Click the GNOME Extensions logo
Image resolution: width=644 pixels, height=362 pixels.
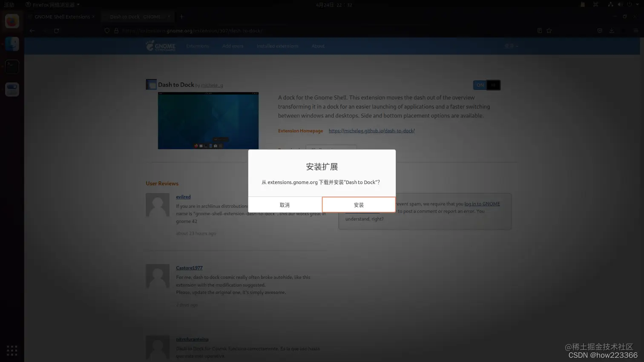(161, 46)
